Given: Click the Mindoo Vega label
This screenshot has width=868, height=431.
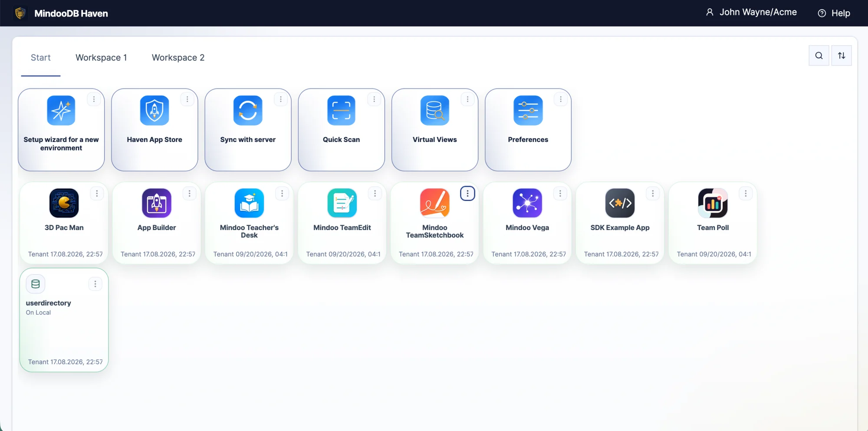Looking at the screenshot, I should [x=527, y=227].
